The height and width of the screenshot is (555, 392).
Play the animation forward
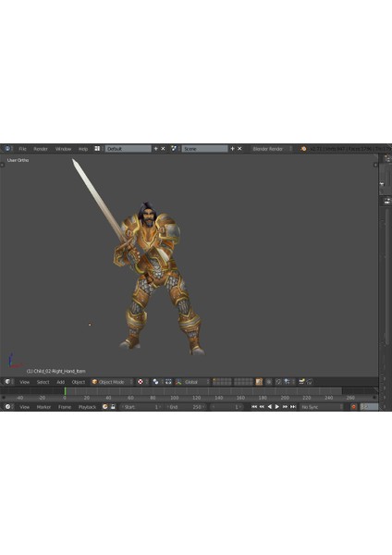click(x=277, y=407)
